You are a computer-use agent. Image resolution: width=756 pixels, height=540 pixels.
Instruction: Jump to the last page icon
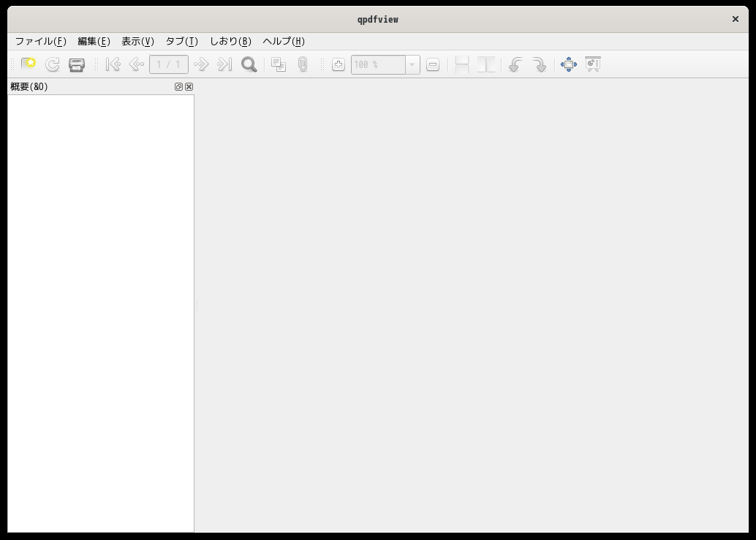coord(224,64)
